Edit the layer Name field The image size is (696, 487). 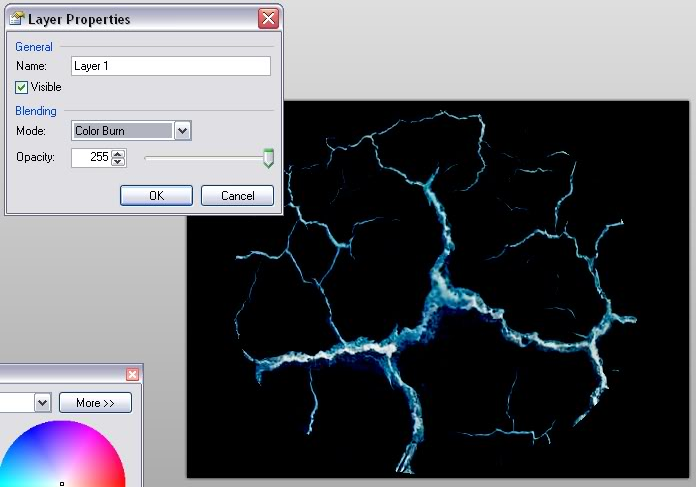coord(170,66)
